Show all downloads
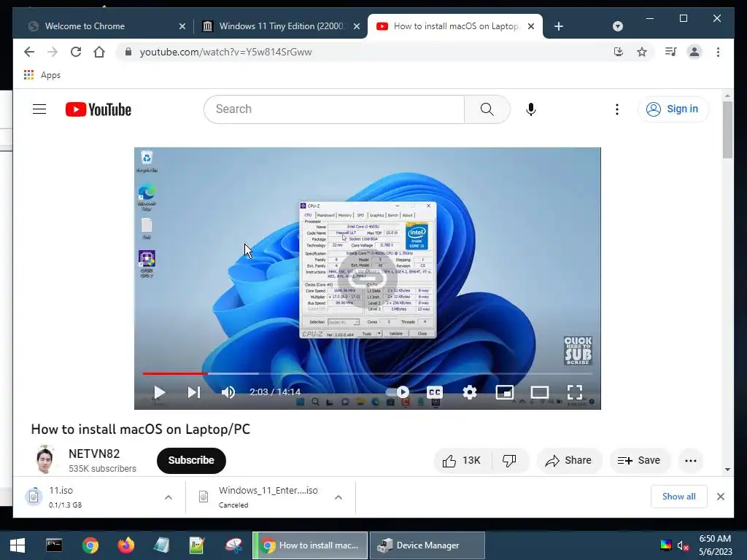This screenshot has height=560, width=747. 679,497
